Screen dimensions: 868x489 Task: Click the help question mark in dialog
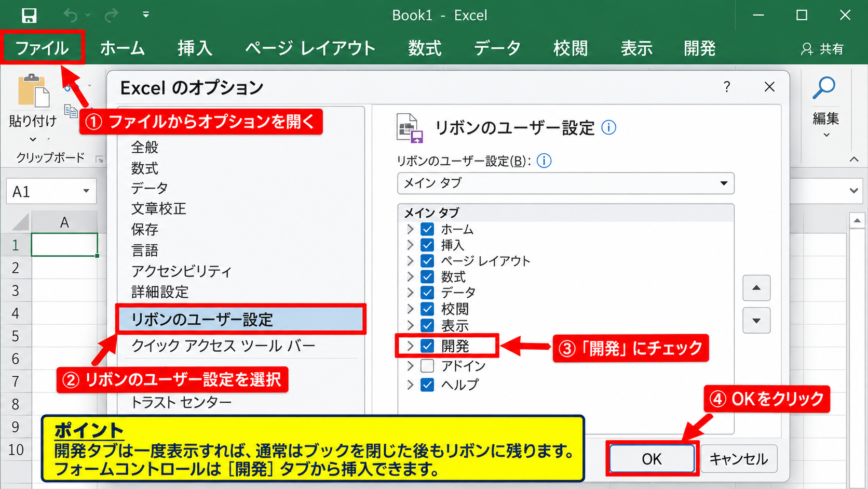[x=727, y=87]
